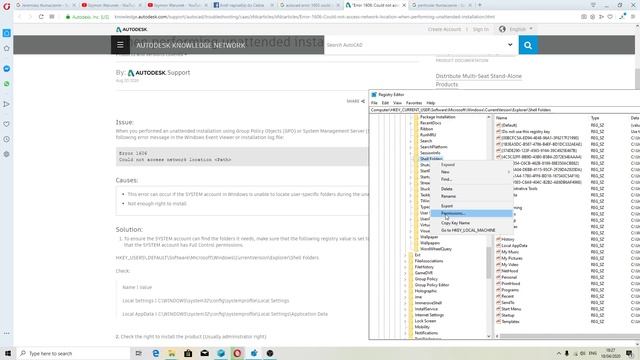Open the search scope dropdown arrow

tap(510, 45)
